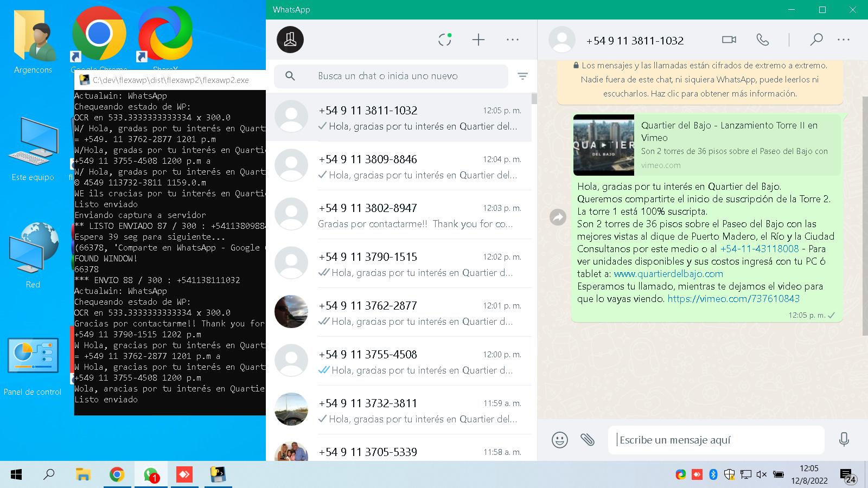Click contact name in chat header
The width and height of the screenshot is (868, 488).
point(635,41)
